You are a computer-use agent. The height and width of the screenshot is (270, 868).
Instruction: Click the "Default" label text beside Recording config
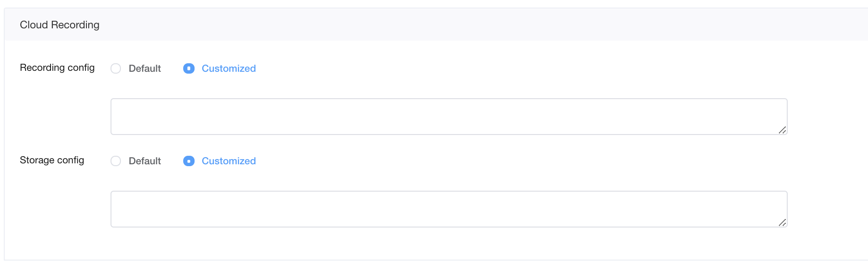[145, 68]
